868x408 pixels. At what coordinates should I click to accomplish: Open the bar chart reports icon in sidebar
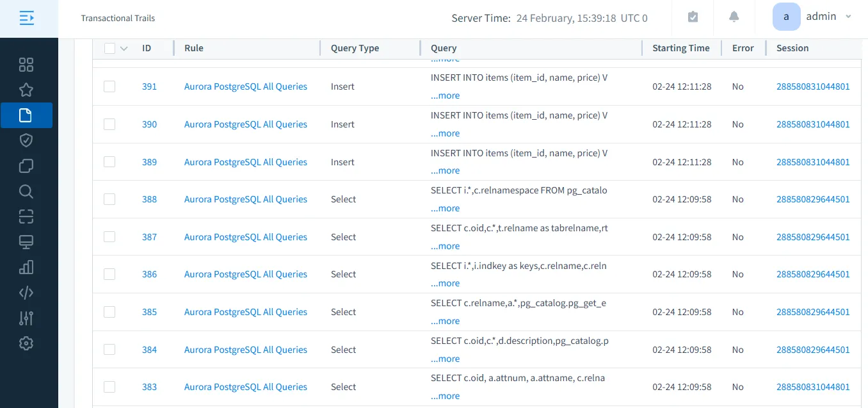26,267
